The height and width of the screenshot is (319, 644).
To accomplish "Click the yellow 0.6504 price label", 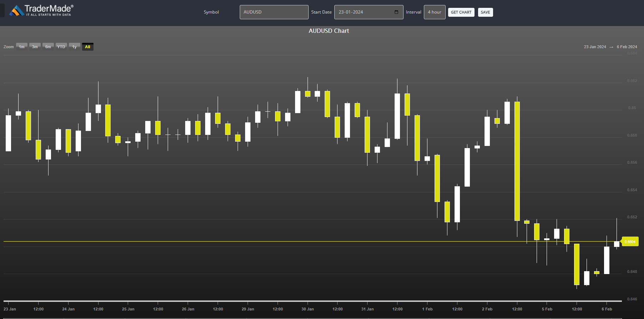I will pos(630,242).
